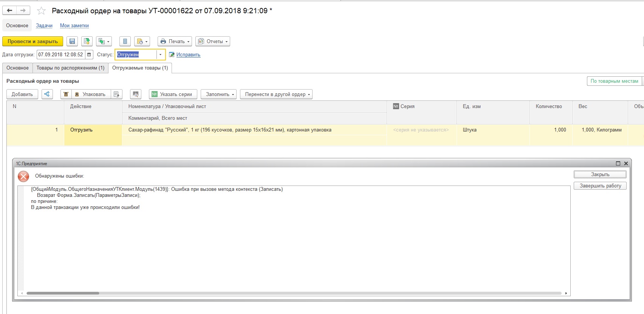The image size is (644, 314).
Task: Click the post document icon
Action: pos(87,42)
